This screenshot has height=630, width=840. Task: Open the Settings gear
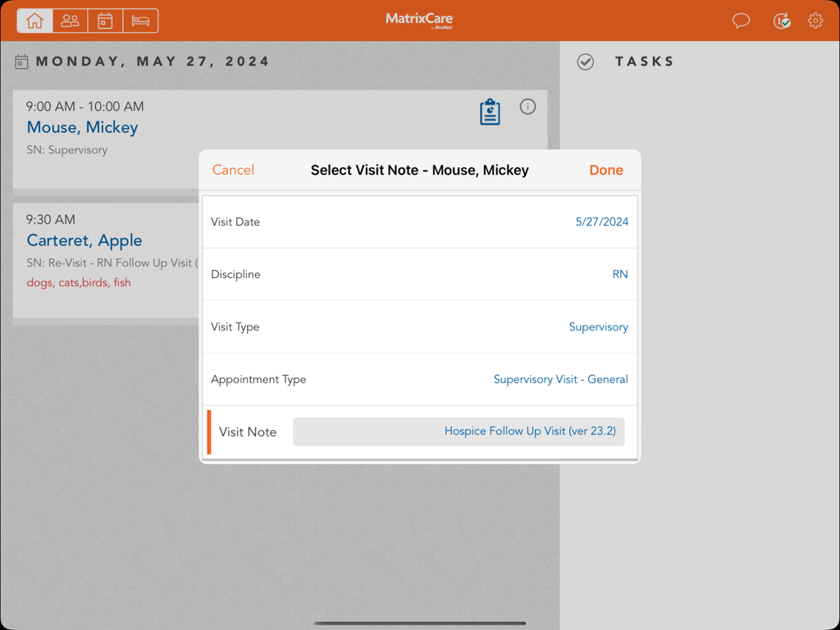click(815, 21)
